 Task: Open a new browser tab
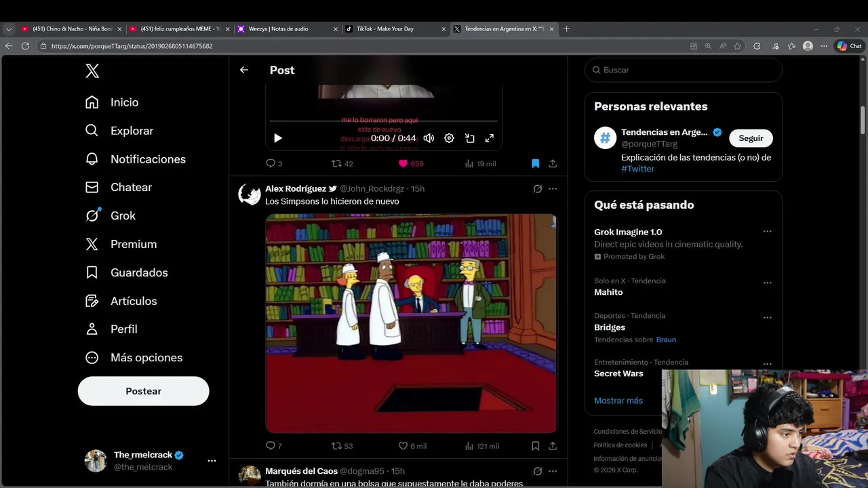click(567, 28)
